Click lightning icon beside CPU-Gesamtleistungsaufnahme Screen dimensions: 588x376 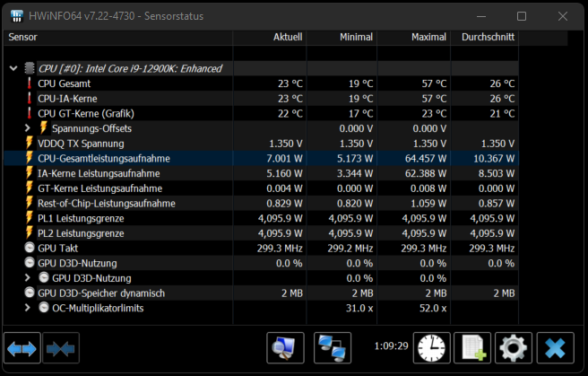(30, 158)
